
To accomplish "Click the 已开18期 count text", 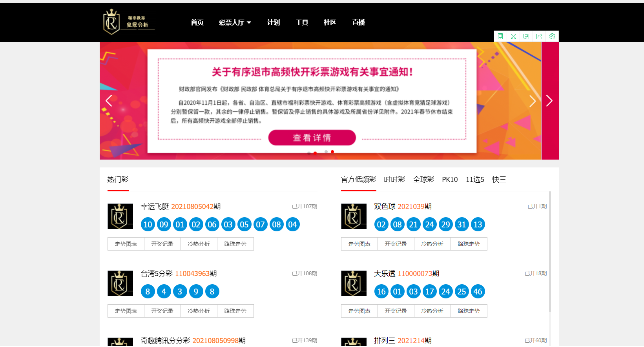I will click(x=536, y=273).
